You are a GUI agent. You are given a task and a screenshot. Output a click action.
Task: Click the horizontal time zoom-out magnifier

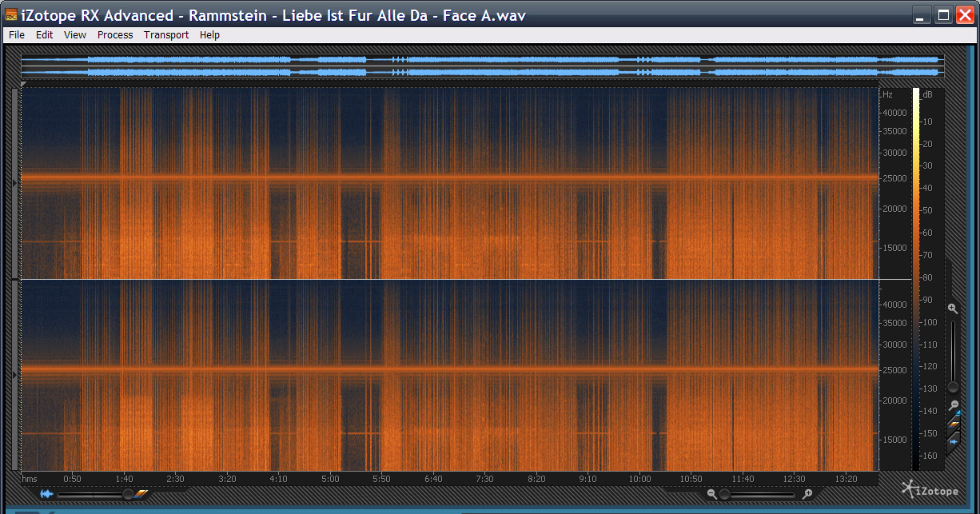coord(711,494)
